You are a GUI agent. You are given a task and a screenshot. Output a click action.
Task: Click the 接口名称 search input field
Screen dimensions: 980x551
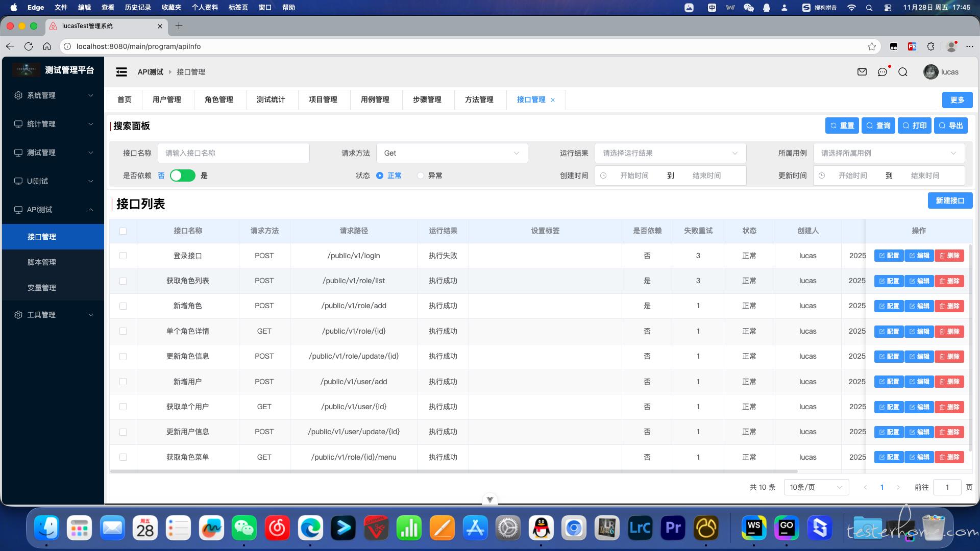[234, 153]
